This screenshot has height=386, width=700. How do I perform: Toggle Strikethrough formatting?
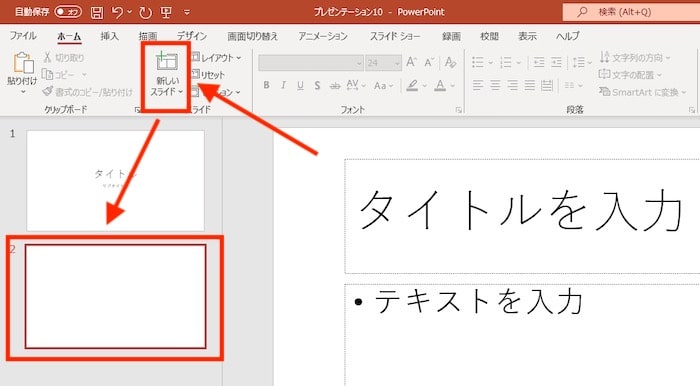(x=335, y=85)
